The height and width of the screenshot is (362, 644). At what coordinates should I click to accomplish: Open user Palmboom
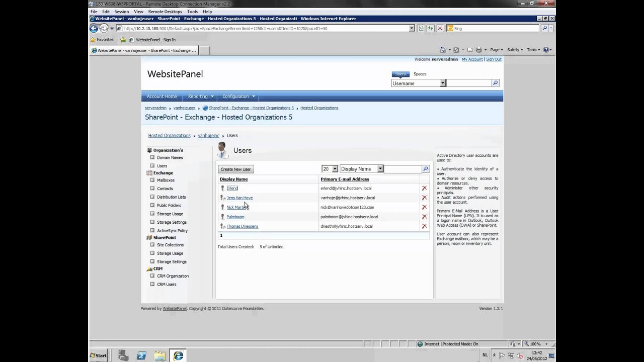pyautogui.click(x=235, y=217)
